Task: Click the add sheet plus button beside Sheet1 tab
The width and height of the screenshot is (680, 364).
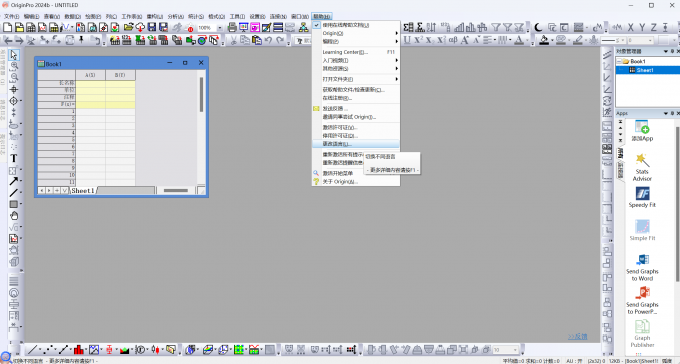Action: [x=57, y=190]
